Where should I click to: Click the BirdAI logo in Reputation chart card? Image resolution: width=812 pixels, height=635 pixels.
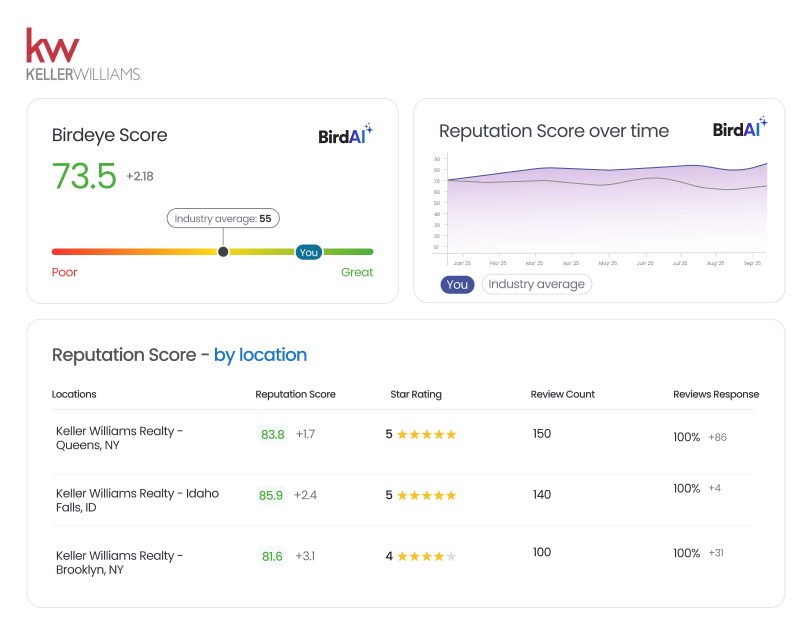[x=740, y=129]
